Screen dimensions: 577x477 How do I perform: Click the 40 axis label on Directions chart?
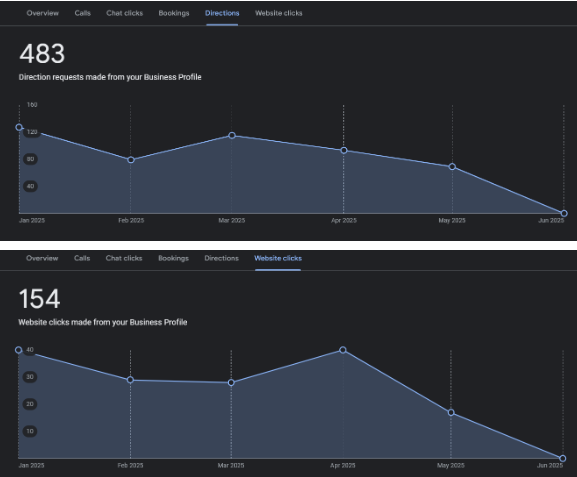[31, 186]
